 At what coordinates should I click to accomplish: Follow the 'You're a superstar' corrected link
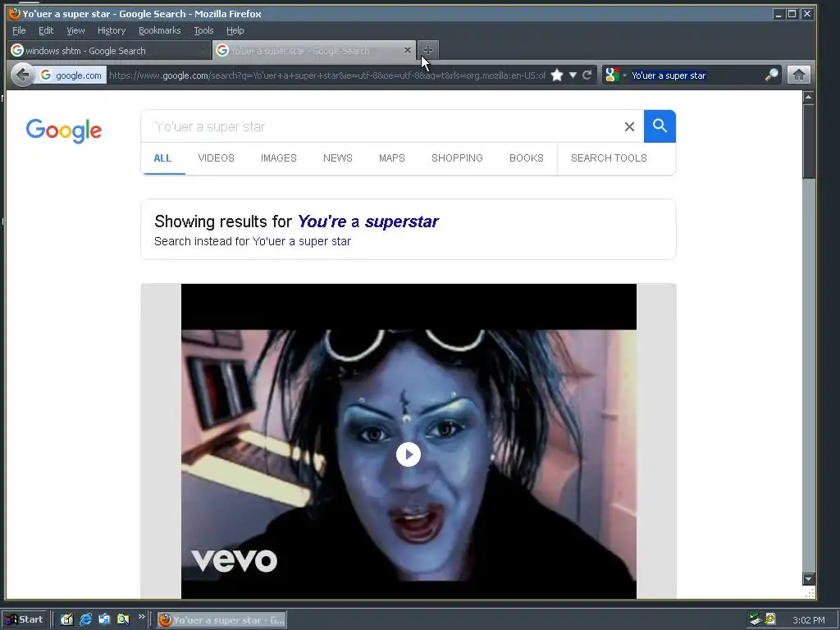368,221
